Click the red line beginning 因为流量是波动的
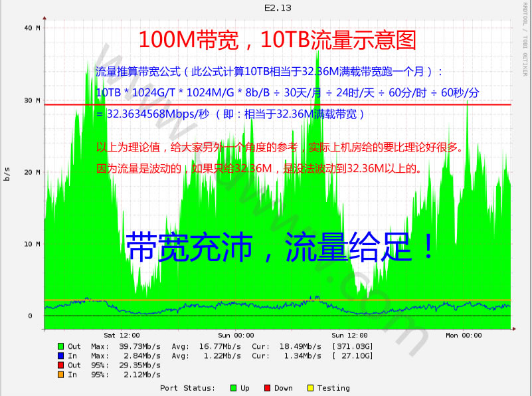This screenshot has width=532, height=396. (x=259, y=168)
